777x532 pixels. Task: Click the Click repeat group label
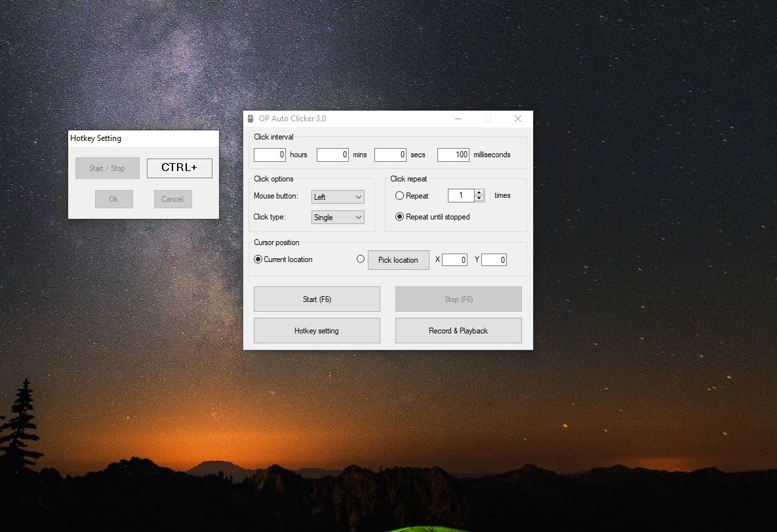(408, 179)
